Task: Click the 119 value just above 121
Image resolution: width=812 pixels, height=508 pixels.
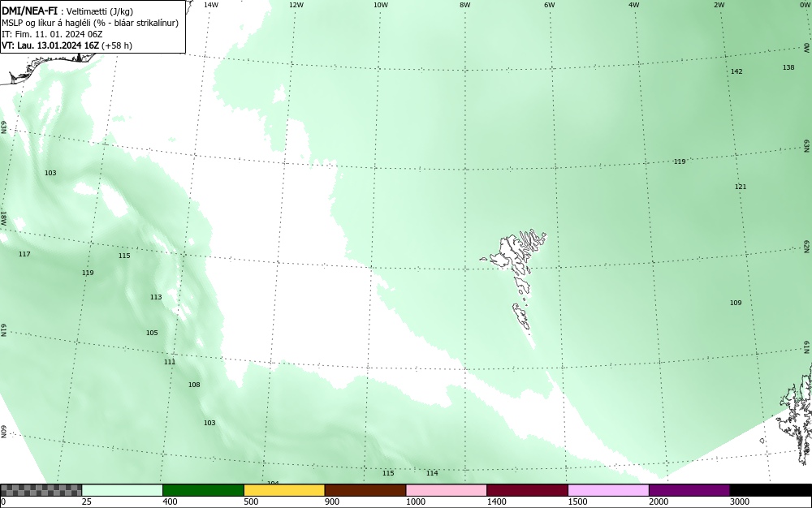Action: tap(680, 162)
